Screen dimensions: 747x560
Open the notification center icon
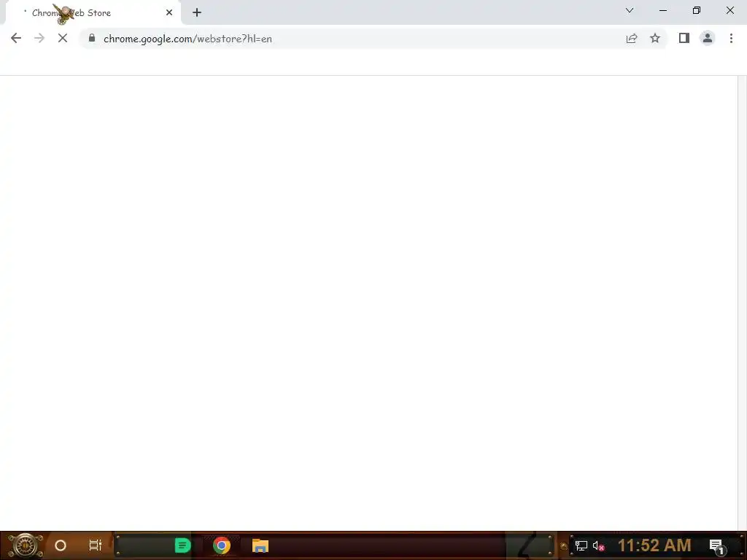[x=717, y=546]
